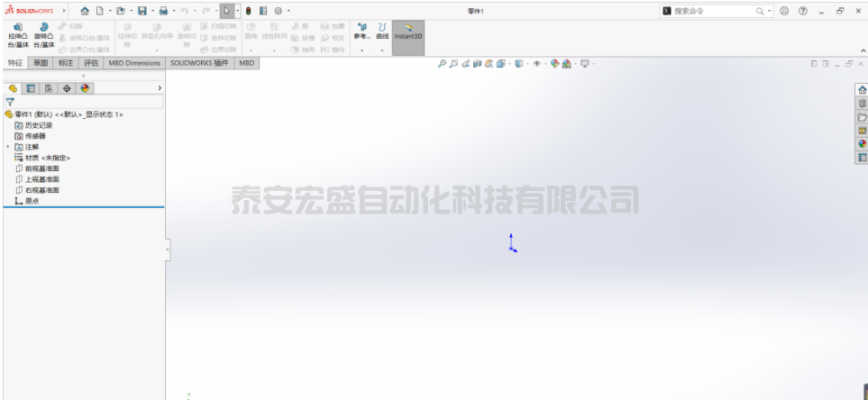Image resolution: width=868 pixels, height=400 pixels.
Task: Expand the 注解 (Annotations) tree node
Action: click(x=8, y=147)
